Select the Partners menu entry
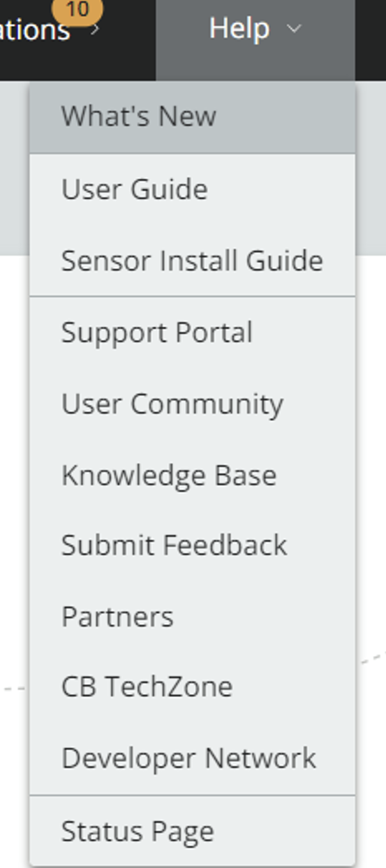The width and height of the screenshot is (386, 868). click(117, 618)
